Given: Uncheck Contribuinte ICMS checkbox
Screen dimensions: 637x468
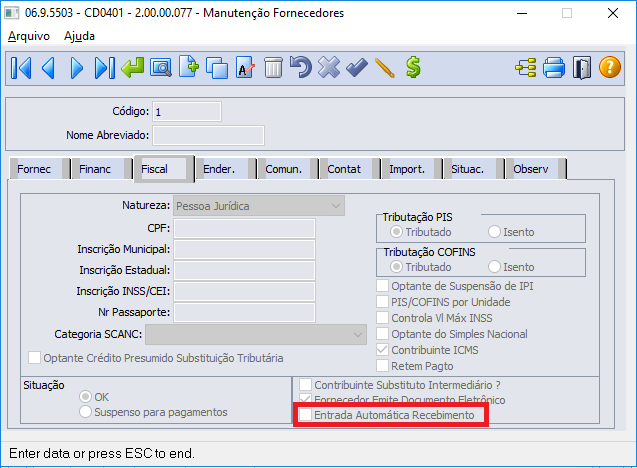Looking at the screenshot, I should point(382,350).
